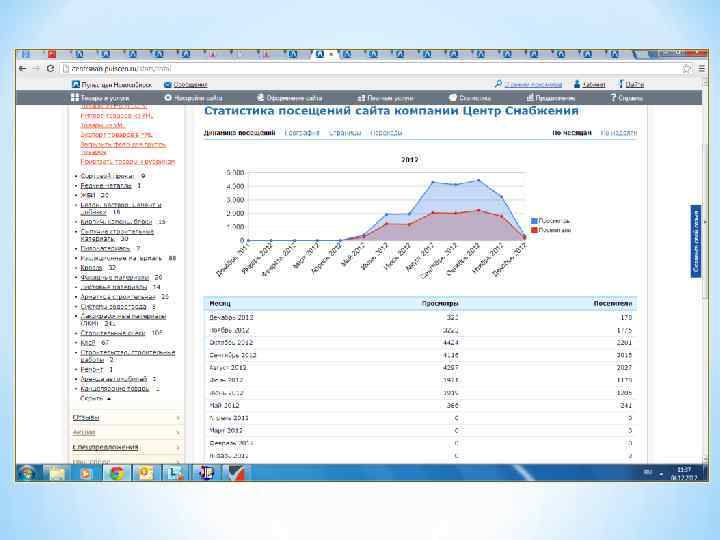Image resolution: width=720 pixels, height=540 pixels.
Task: Open the Товары и услуги menu
Action: (x=100, y=98)
